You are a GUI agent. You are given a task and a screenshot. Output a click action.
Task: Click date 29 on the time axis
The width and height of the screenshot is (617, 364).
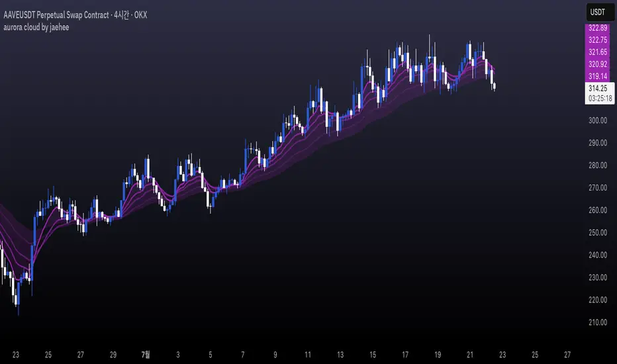tap(113, 355)
